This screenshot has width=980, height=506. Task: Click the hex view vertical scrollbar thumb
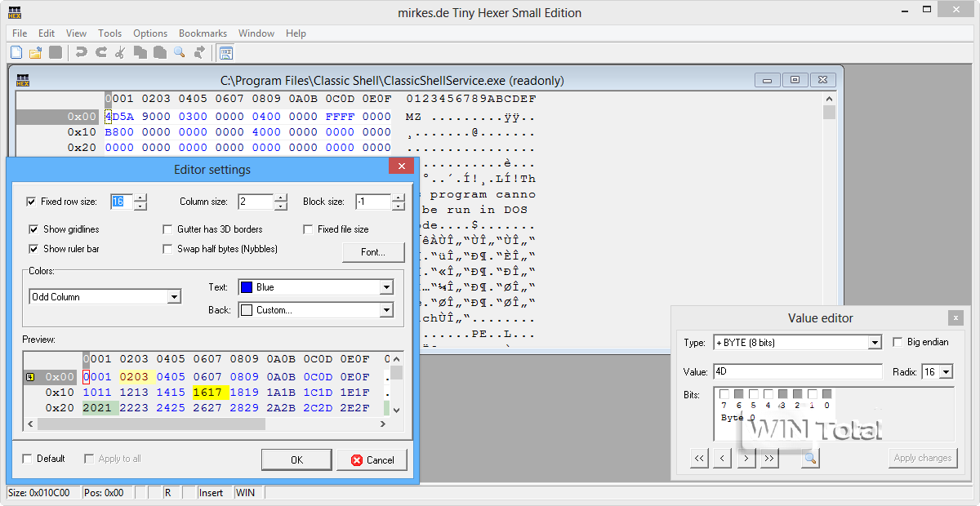pos(830,113)
